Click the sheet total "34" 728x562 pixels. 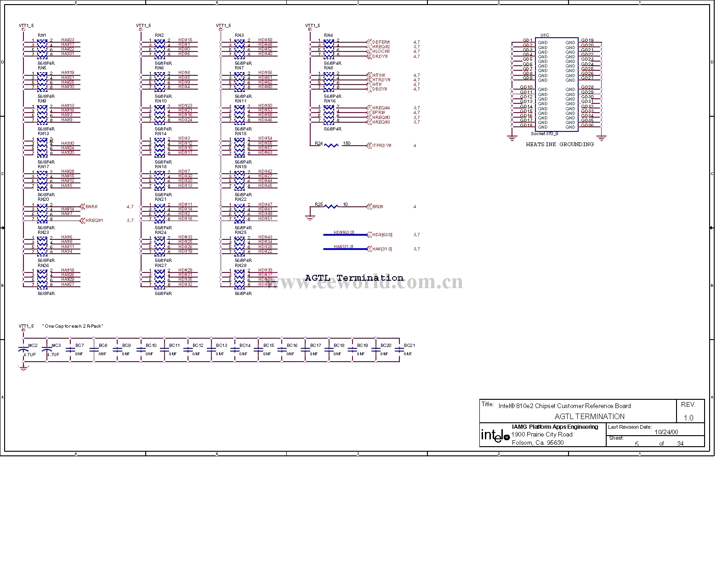click(x=680, y=443)
